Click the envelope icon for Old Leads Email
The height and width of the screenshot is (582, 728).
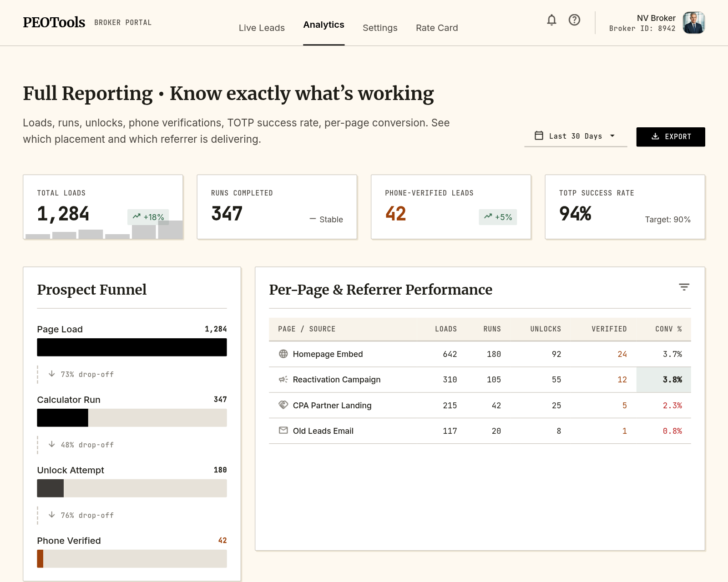pyautogui.click(x=283, y=430)
